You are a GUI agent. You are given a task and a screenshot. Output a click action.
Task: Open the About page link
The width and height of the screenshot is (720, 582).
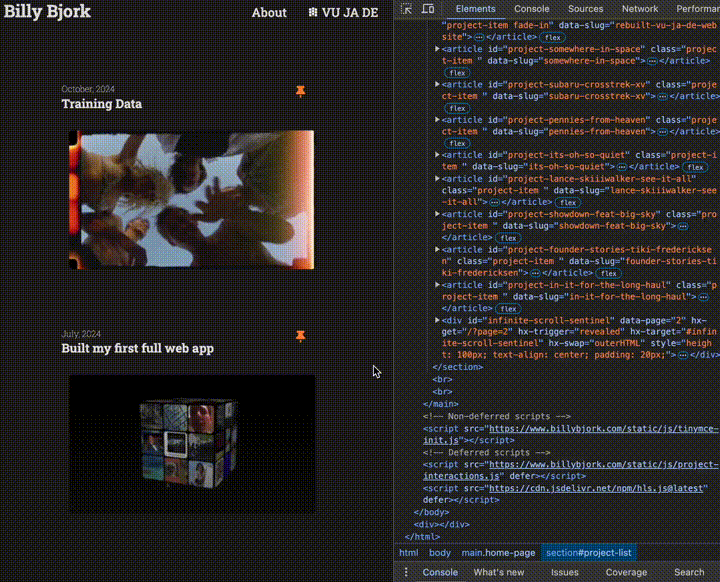[269, 13]
